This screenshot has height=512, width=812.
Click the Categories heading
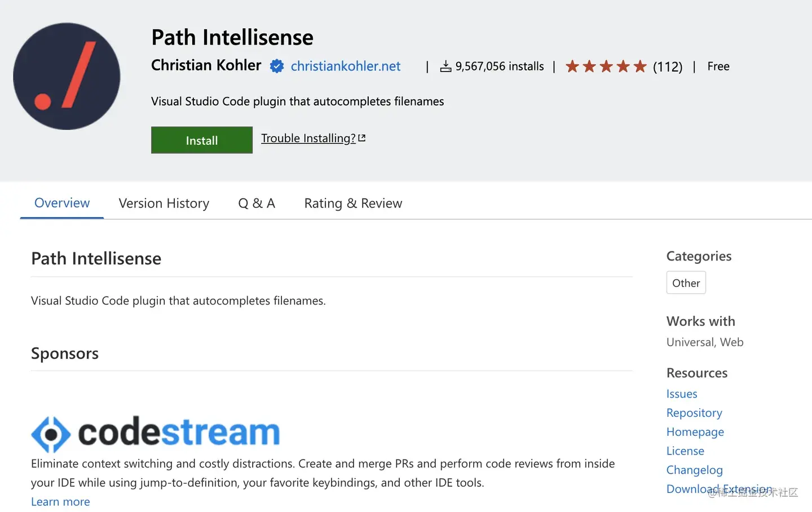(699, 256)
